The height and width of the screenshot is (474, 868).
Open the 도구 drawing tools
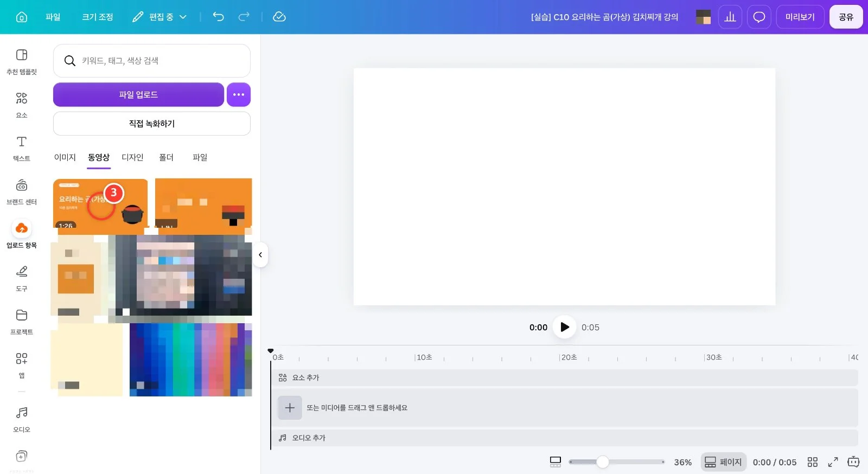22,278
